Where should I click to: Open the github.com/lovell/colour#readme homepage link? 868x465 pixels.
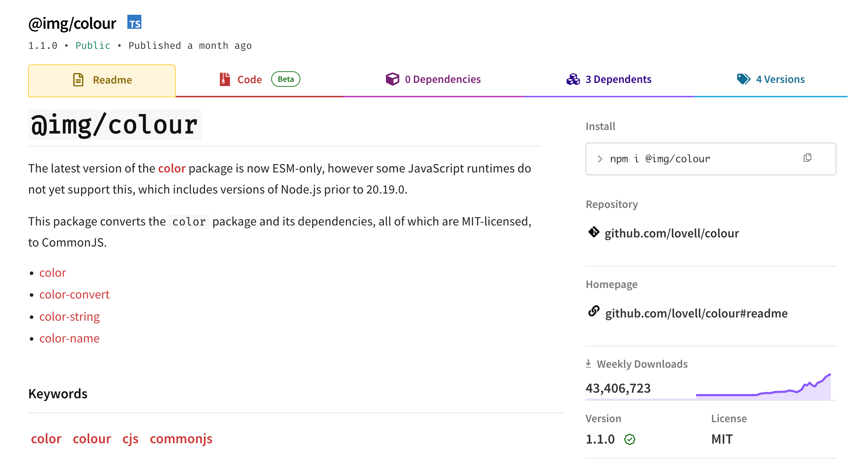[696, 313]
